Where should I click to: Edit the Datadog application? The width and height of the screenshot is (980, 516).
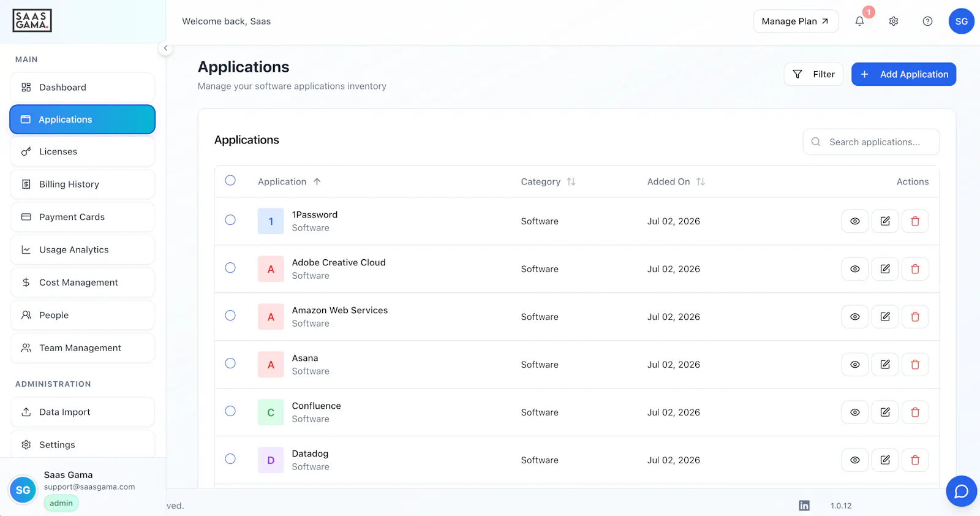tap(885, 460)
